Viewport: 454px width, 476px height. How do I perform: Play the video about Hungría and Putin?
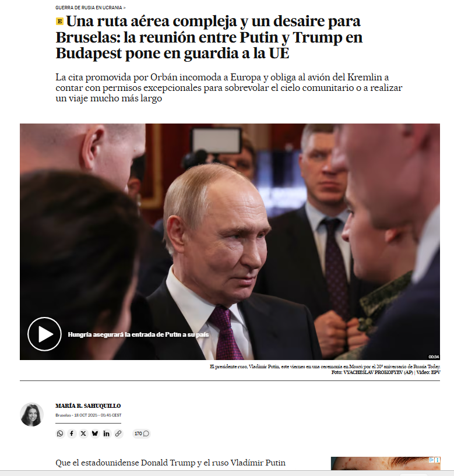point(44,334)
